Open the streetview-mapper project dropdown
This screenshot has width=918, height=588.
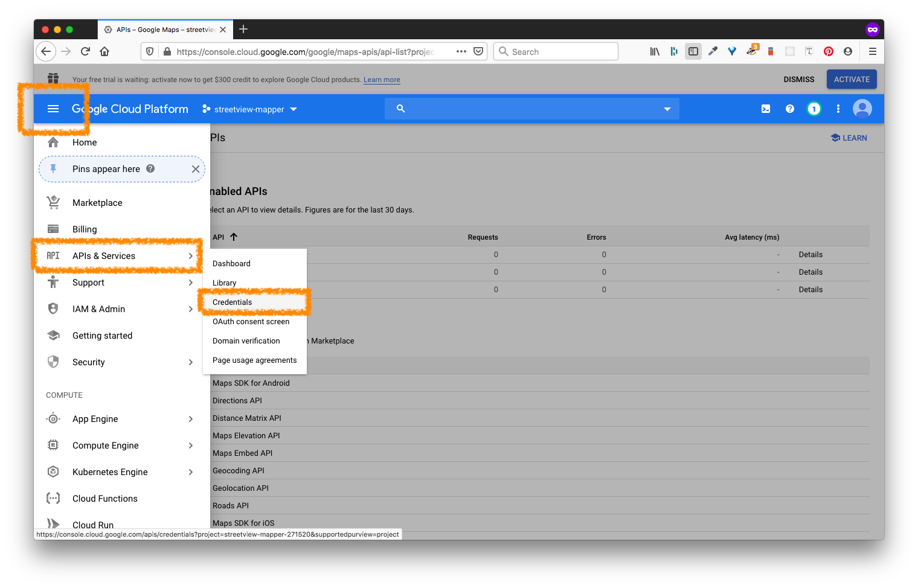point(250,109)
